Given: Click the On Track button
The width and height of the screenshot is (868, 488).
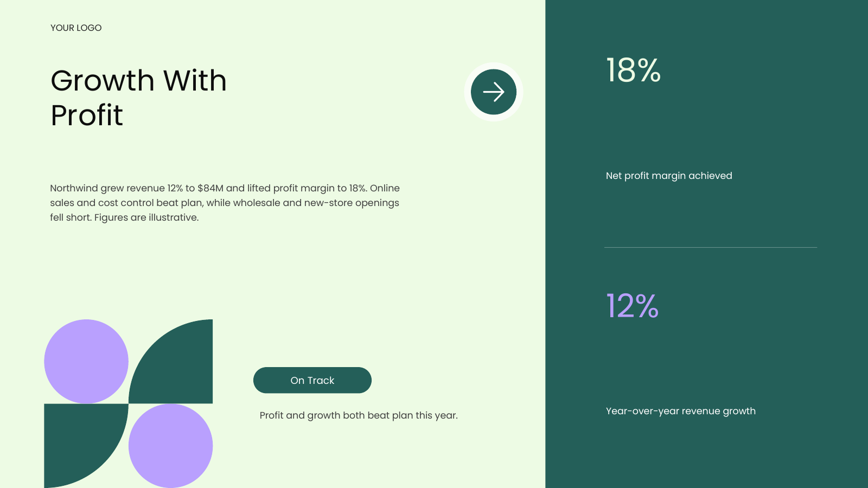Looking at the screenshot, I should click(x=312, y=380).
